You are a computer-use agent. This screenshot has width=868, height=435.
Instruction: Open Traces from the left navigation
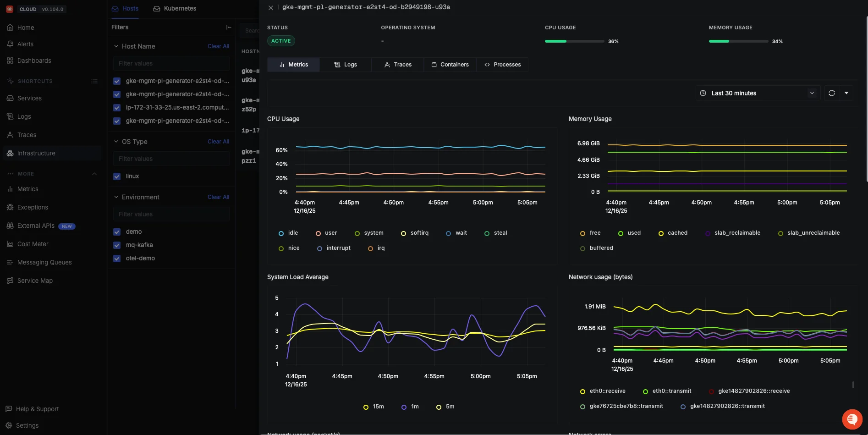tap(26, 135)
